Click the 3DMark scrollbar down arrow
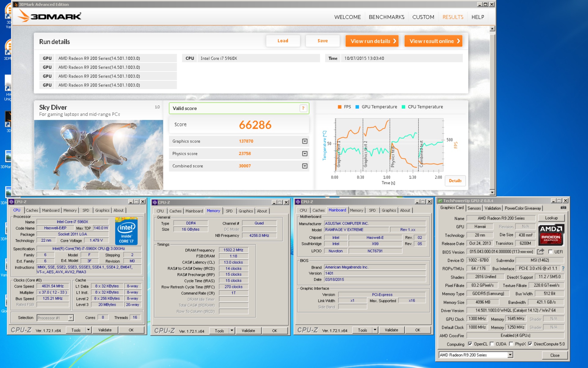 tap(492, 192)
